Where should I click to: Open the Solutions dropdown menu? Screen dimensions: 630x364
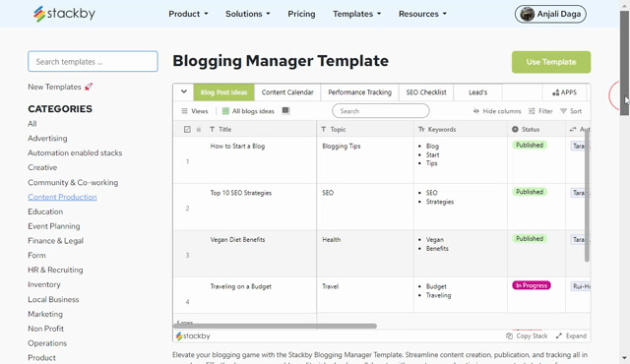[x=247, y=14]
